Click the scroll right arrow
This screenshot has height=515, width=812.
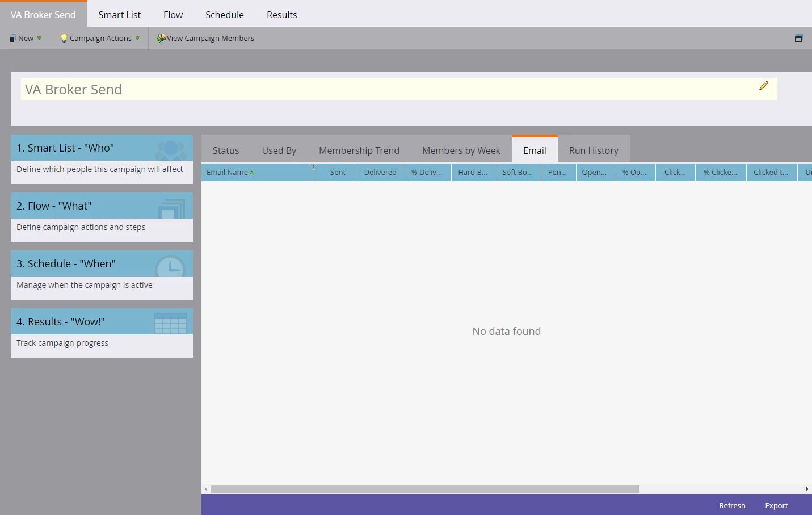(807, 489)
